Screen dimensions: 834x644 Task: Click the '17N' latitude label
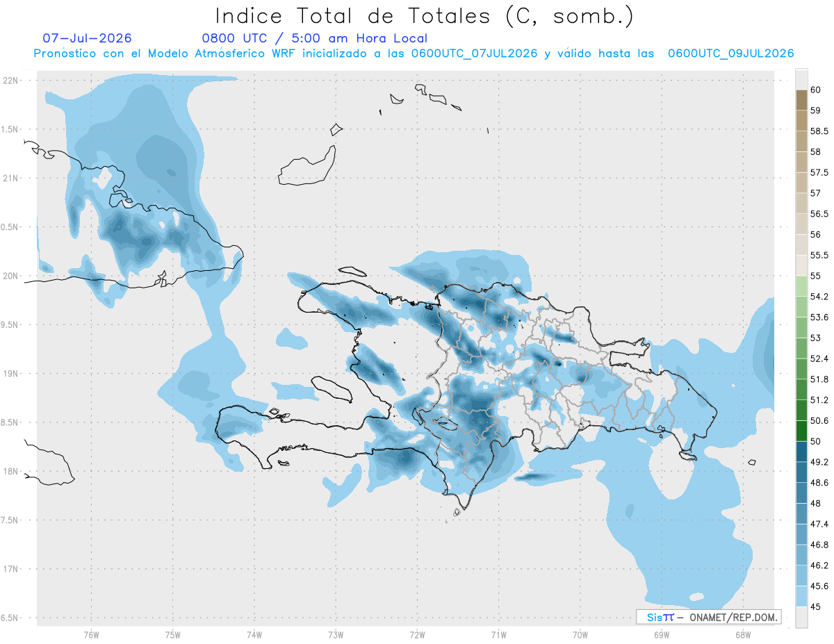click(x=11, y=569)
